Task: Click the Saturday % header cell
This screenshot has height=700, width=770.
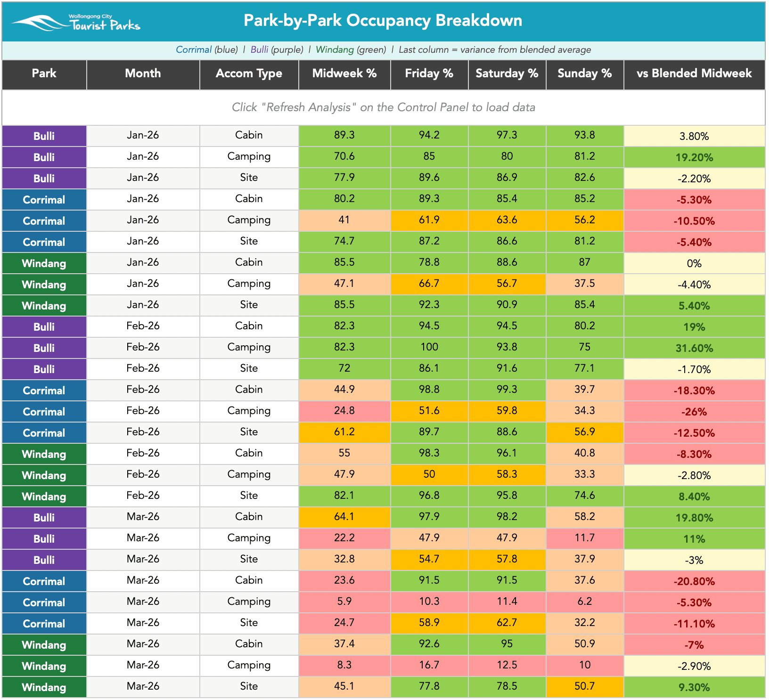Action: [x=507, y=73]
